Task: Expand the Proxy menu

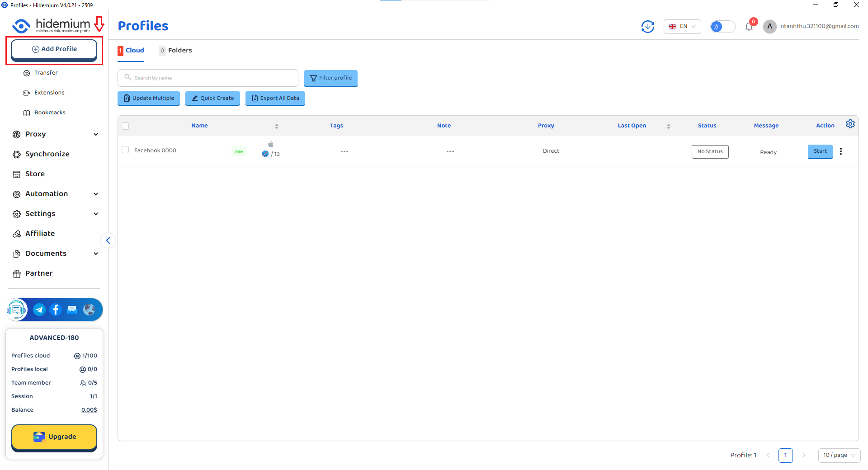Action: click(55, 134)
